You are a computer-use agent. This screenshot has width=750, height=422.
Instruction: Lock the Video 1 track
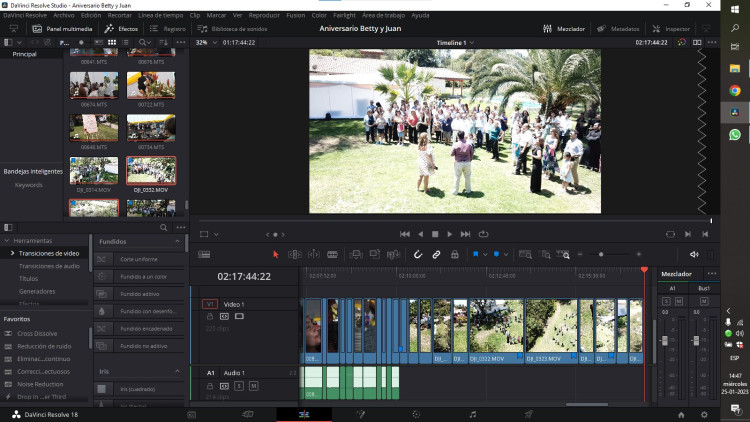point(210,316)
